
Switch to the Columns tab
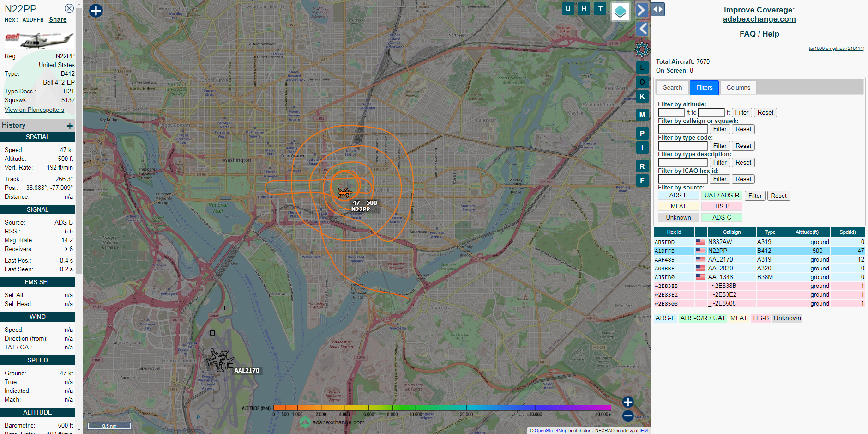(x=738, y=87)
